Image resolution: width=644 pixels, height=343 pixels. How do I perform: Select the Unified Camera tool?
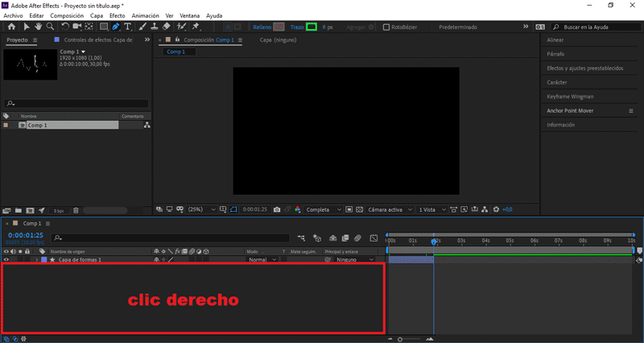76,27
